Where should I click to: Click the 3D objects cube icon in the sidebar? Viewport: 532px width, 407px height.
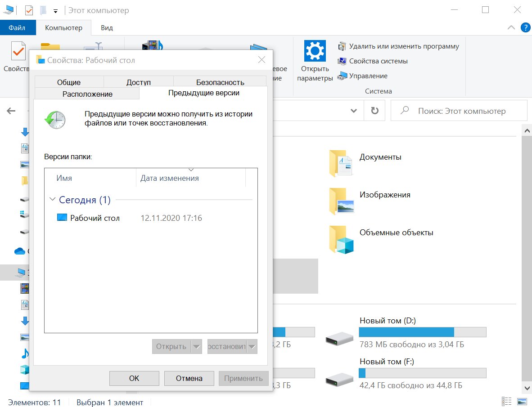pyautogui.click(x=25, y=369)
